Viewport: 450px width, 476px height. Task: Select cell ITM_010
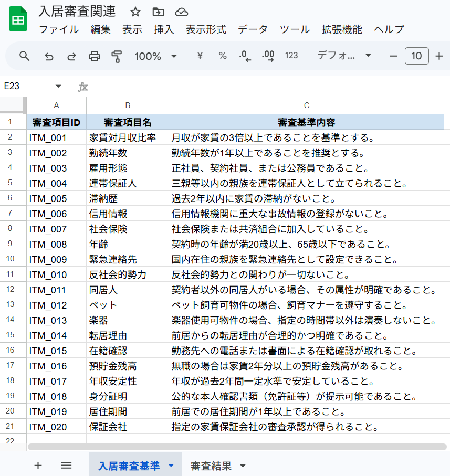[56, 274]
